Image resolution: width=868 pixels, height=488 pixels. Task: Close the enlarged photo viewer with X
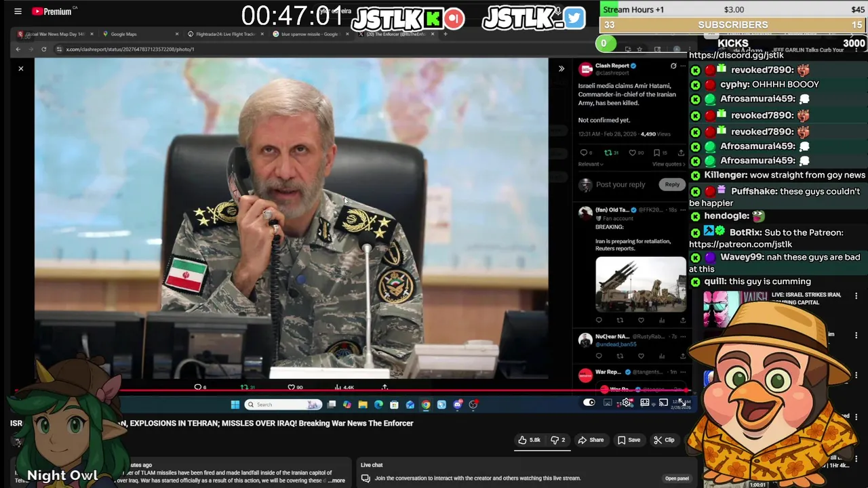[21, 68]
